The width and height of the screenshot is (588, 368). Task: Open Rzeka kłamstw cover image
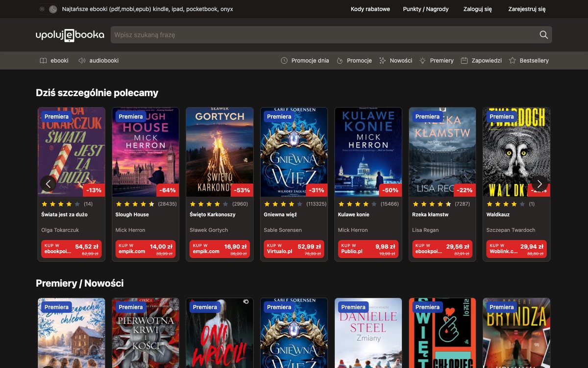click(x=442, y=152)
